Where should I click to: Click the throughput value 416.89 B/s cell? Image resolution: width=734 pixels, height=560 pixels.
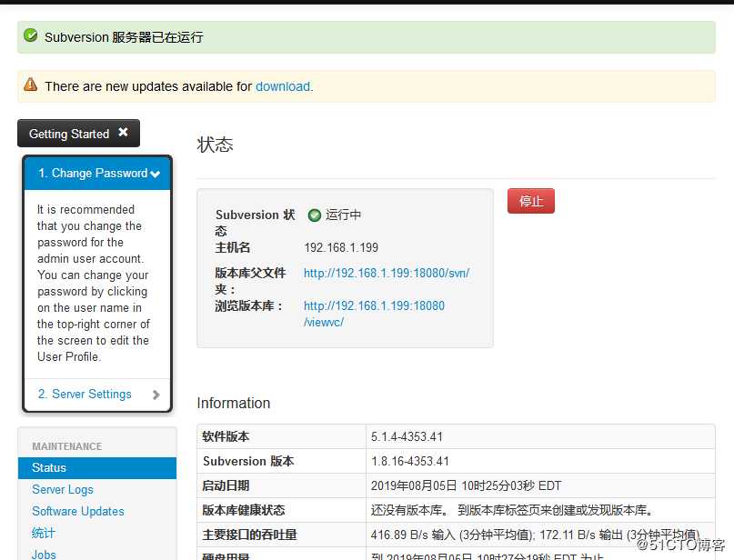540,535
